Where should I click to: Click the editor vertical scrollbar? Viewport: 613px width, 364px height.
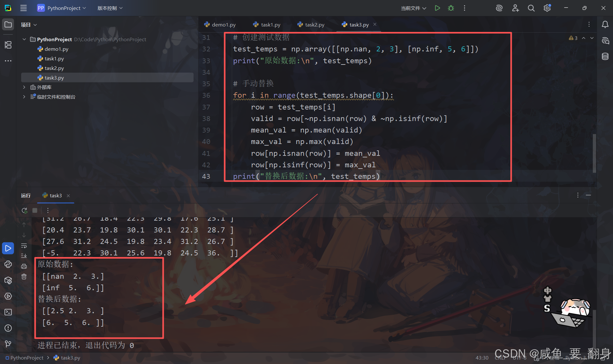coord(594,153)
